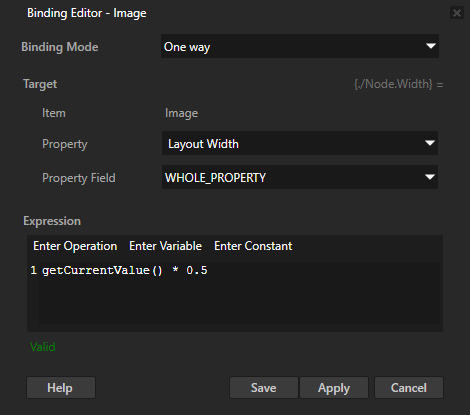Click into the expression code editor
Screen dimensions: 470x415
pos(239,293)
